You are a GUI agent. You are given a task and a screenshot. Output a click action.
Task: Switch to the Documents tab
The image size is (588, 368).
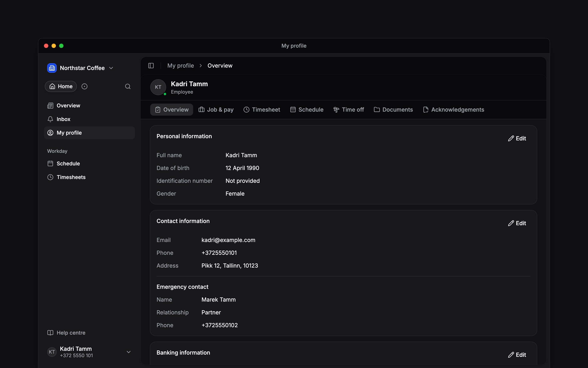click(393, 110)
